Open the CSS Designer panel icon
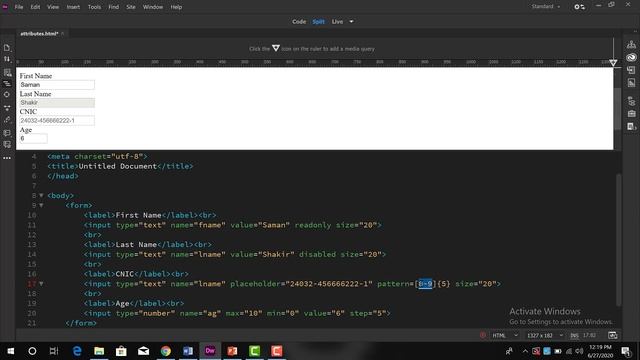This screenshot has height=360, width=640. pos(631,83)
